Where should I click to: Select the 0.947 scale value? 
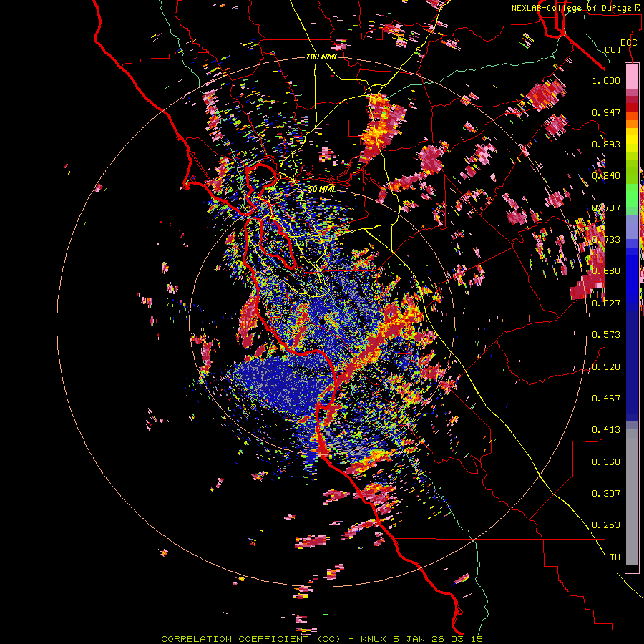[x=606, y=112]
